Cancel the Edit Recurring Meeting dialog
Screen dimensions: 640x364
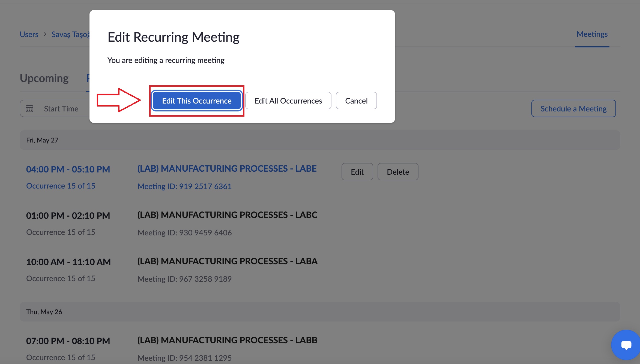click(356, 101)
